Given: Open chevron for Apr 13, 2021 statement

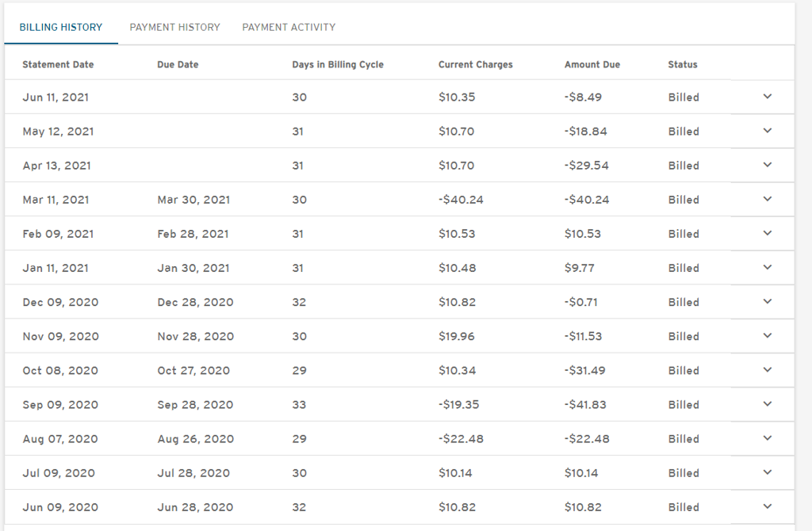Looking at the screenshot, I should (768, 165).
